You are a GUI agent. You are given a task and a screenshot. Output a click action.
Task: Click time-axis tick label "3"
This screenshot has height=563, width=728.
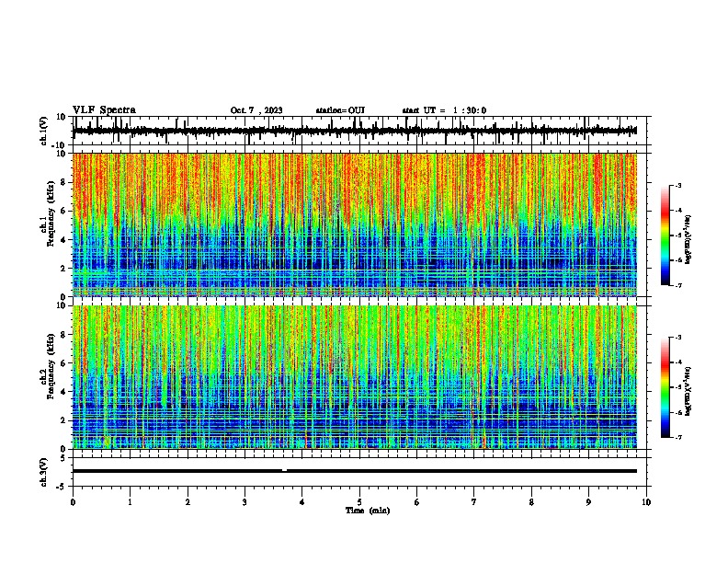click(245, 502)
